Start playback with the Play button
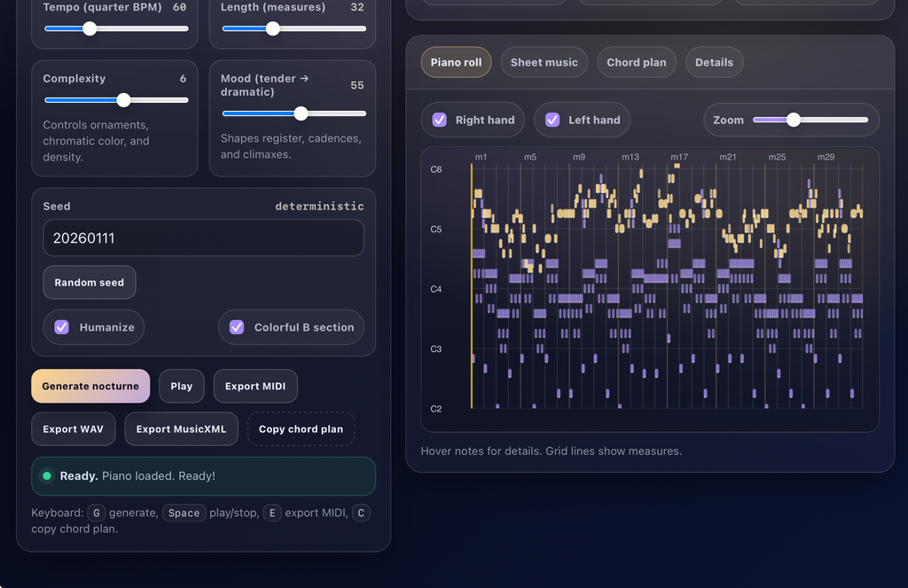 [x=181, y=386]
